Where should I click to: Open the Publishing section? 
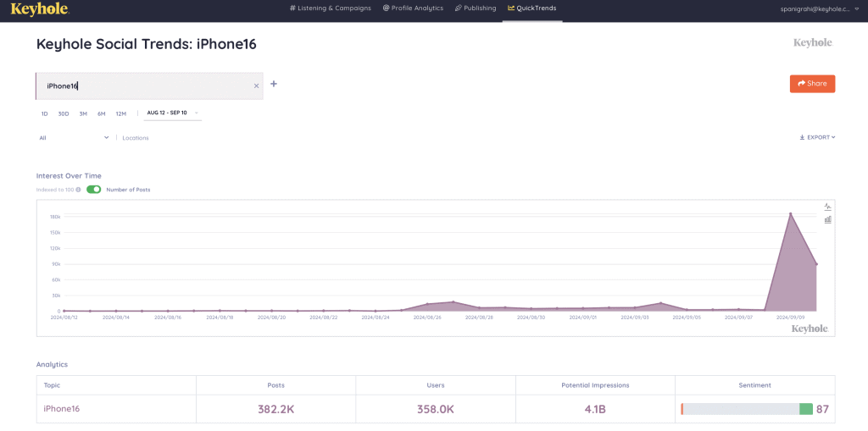(x=476, y=8)
